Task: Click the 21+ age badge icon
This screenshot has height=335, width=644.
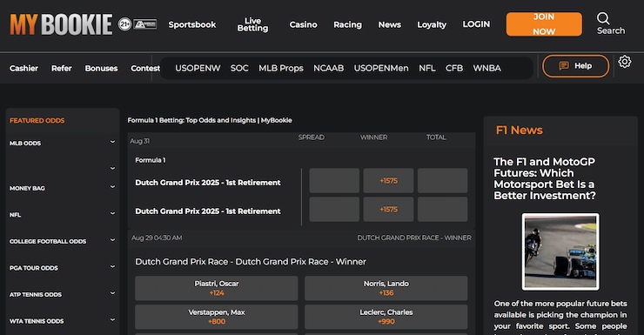Action: tap(124, 24)
